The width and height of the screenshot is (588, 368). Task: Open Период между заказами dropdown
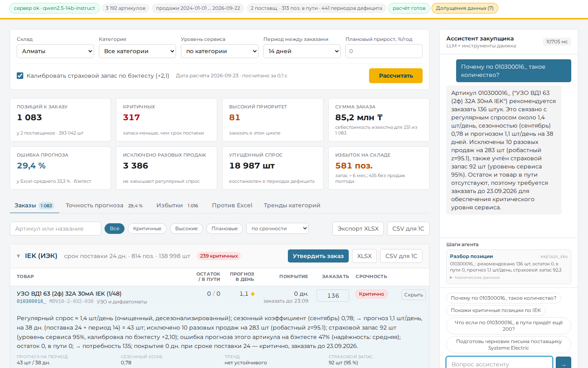tap(302, 51)
